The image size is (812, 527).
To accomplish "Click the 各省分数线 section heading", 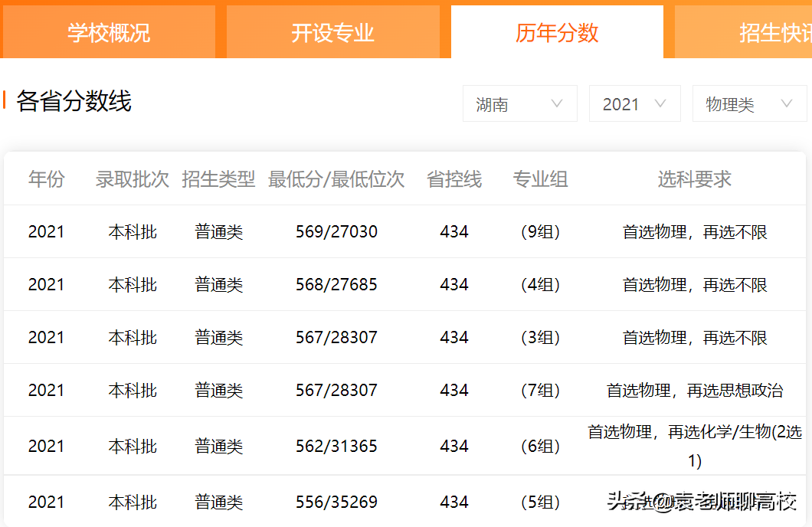I will (x=73, y=100).
